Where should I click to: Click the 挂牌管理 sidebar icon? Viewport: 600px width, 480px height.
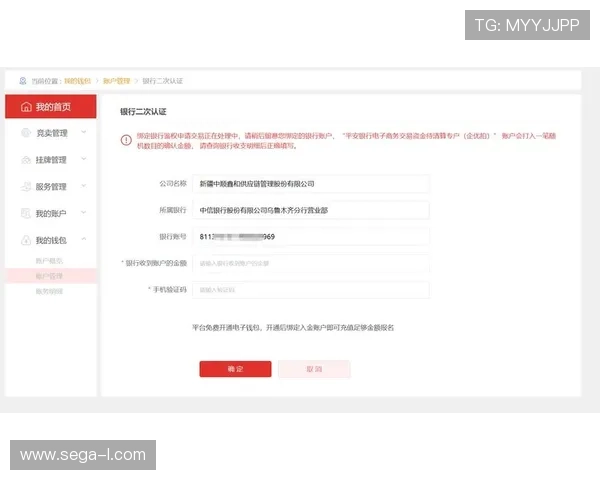(x=26, y=160)
